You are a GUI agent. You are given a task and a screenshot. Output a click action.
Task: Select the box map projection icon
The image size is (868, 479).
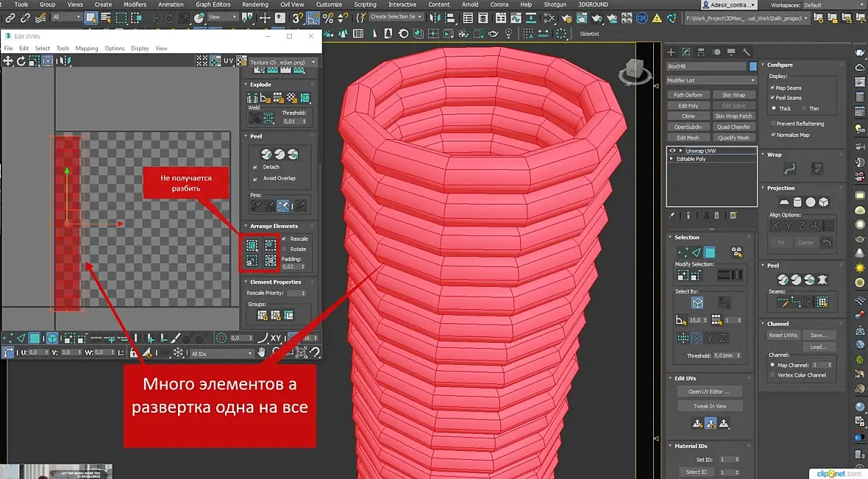823,202
